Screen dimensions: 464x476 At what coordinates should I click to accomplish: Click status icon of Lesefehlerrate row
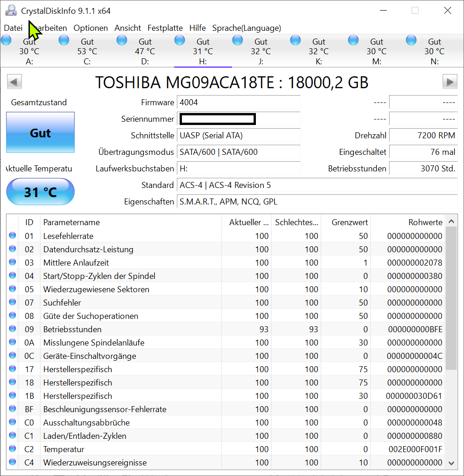tap(12, 235)
